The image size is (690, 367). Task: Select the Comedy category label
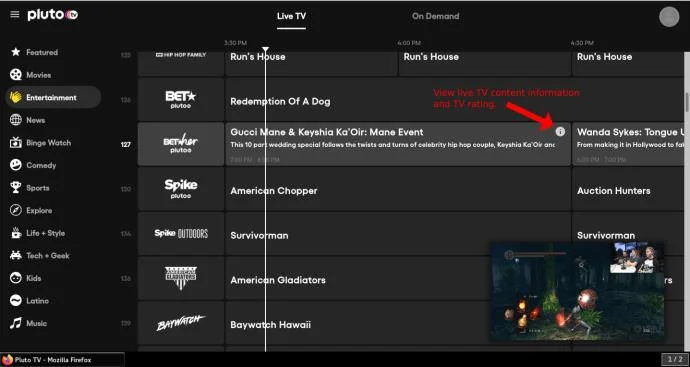click(41, 165)
